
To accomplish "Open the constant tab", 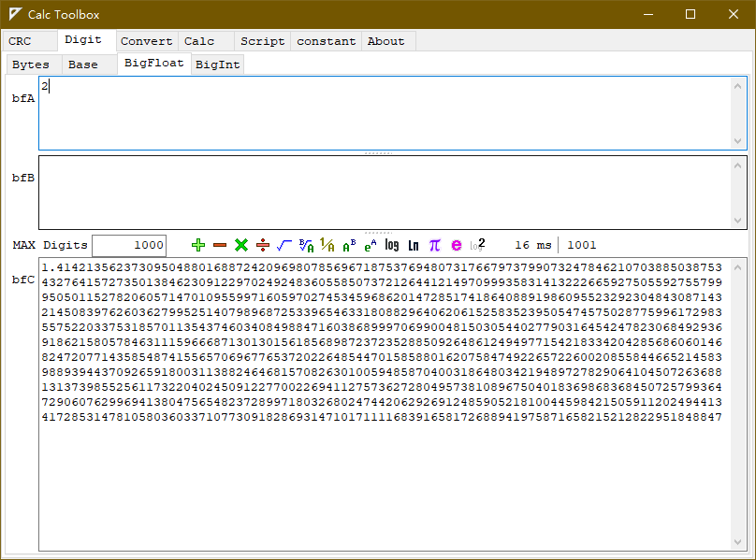I will [x=326, y=41].
